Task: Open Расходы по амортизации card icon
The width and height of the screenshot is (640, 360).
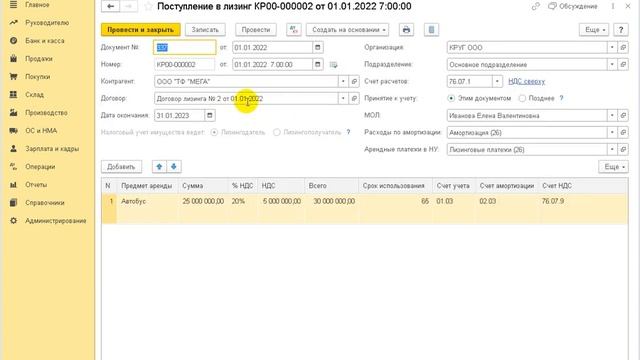Action: [x=623, y=133]
